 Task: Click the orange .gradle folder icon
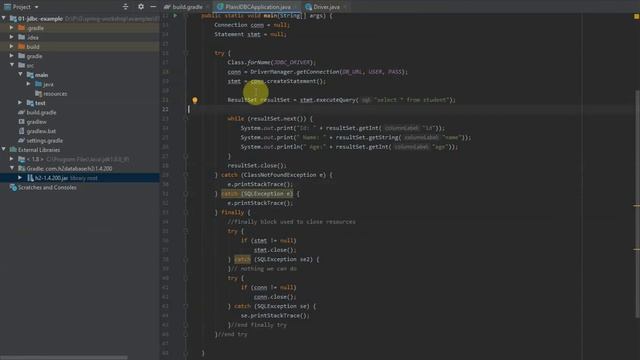(x=22, y=28)
